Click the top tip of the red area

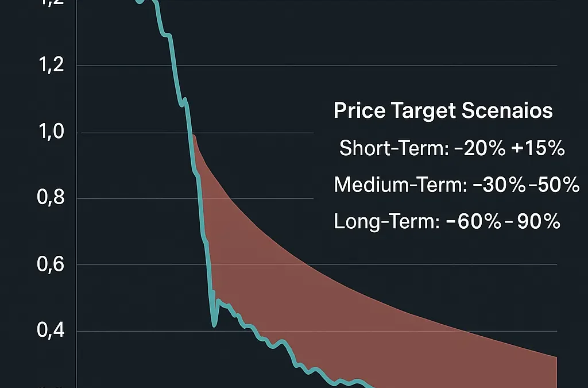pyautogui.click(x=195, y=136)
